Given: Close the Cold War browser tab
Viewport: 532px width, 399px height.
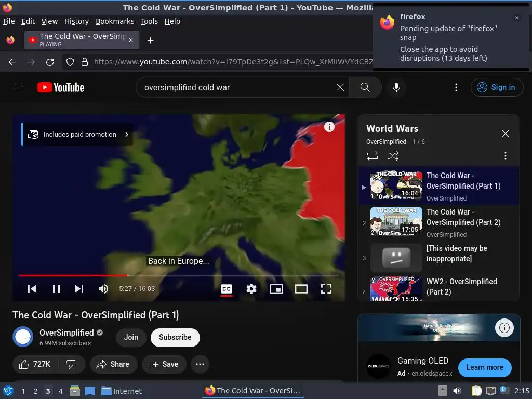Looking at the screenshot, I should click(131, 40).
